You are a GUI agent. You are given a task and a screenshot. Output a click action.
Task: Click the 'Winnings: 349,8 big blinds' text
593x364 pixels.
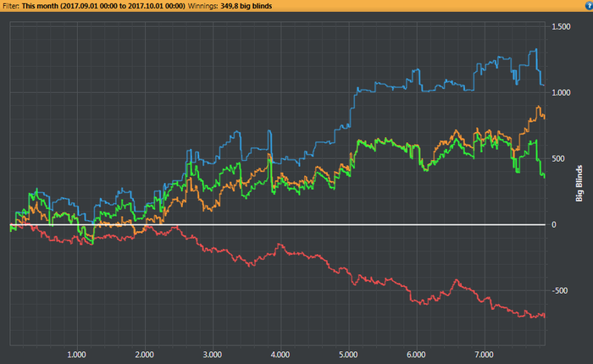pyautogui.click(x=230, y=6)
